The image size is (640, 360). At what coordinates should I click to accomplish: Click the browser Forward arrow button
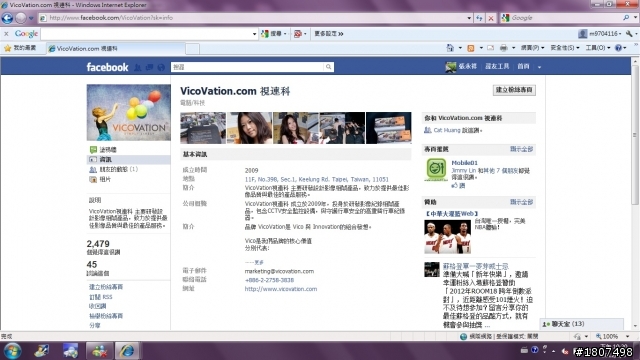[x=20, y=18]
